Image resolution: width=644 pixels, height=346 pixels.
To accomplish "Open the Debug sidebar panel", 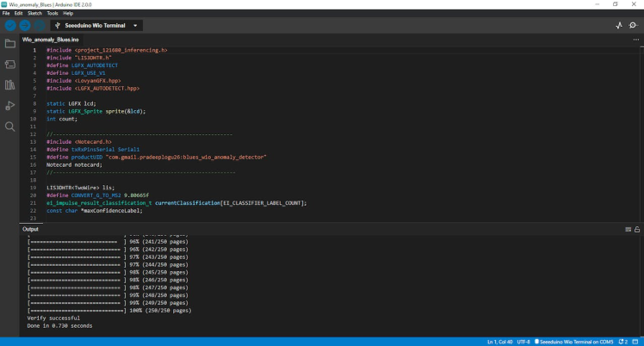I will [10, 106].
